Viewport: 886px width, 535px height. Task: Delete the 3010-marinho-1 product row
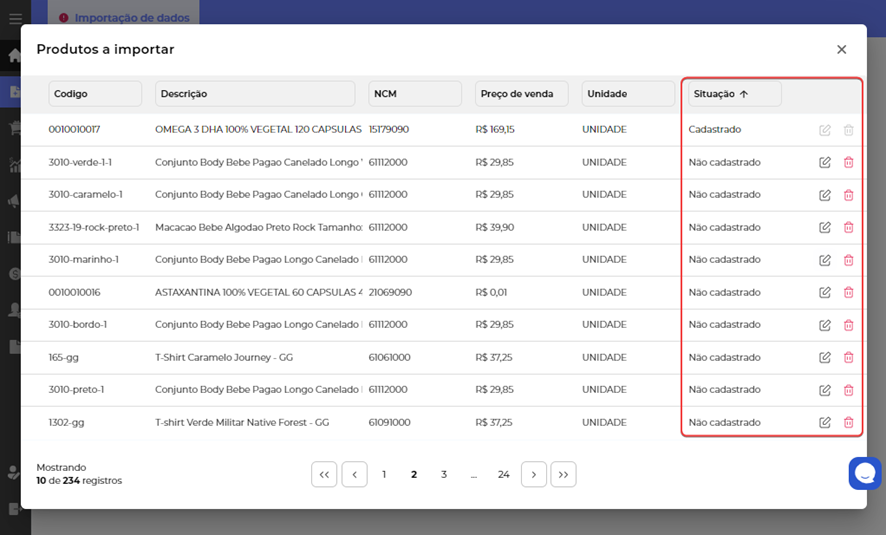pyautogui.click(x=848, y=260)
